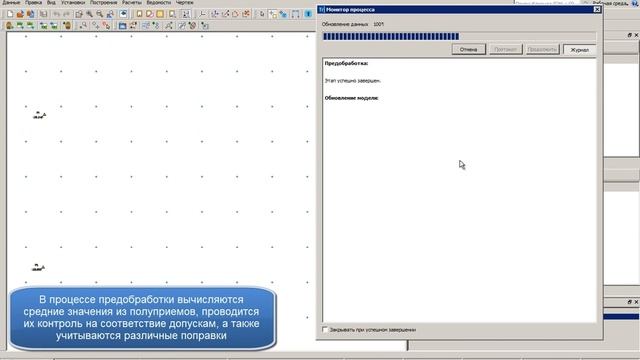Open the Правка menu
Image resolution: width=640 pixels, height=360 pixels.
[33, 2]
